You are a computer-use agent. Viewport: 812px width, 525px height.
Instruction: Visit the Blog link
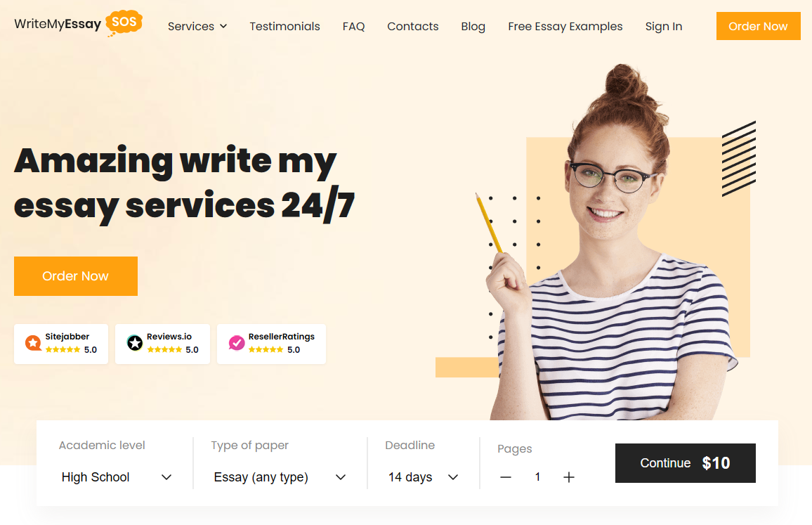click(x=473, y=27)
